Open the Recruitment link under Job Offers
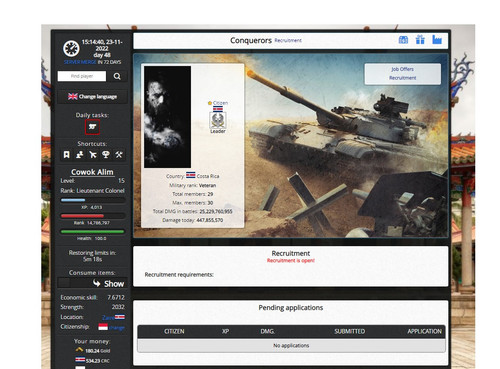Viewport: 500px width, 369px height. (402, 78)
